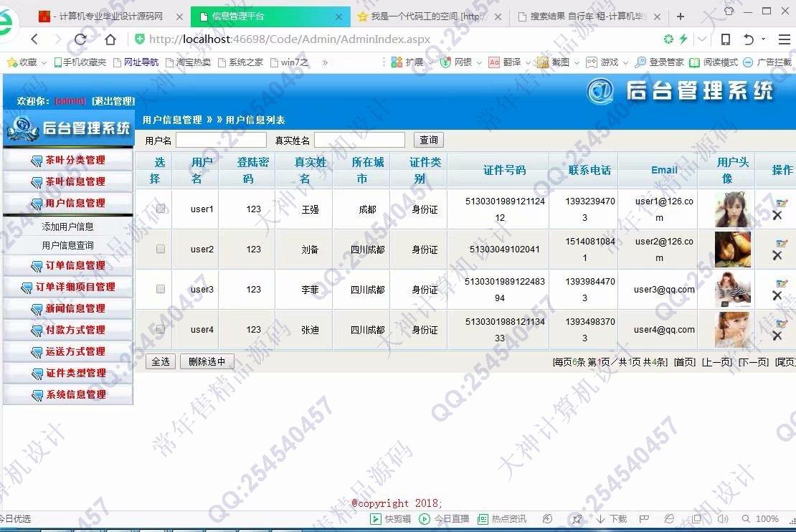The width and height of the screenshot is (796, 532).
Task: Click edit icon for user1 row
Action: pos(782,204)
